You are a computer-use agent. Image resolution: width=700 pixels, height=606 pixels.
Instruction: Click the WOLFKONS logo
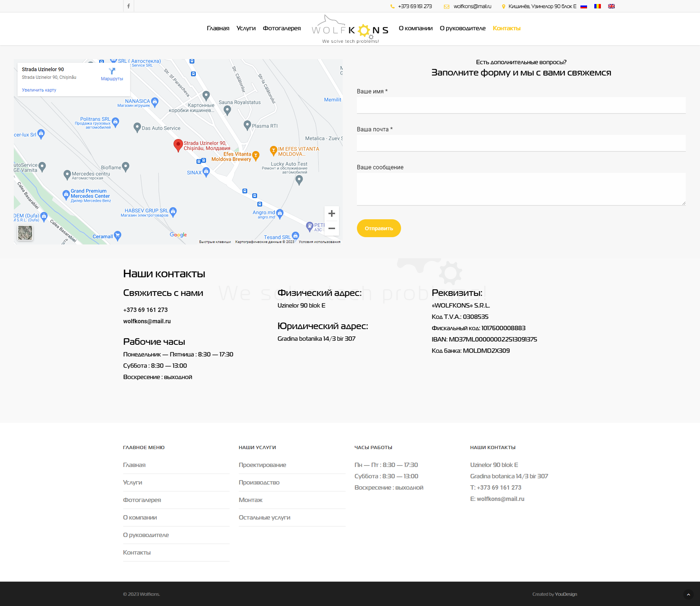click(x=350, y=29)
